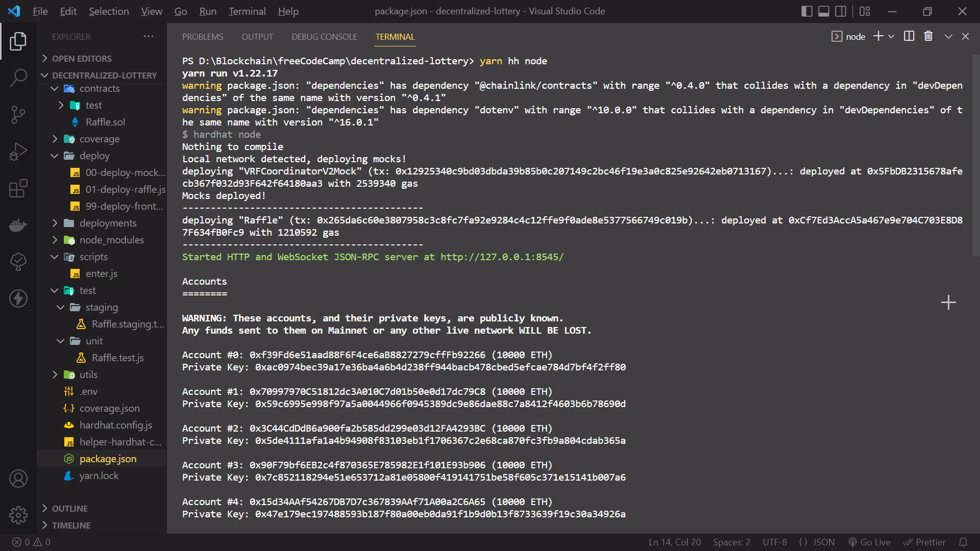This screenshot has width=980, height=551.
Task: Open enter.js in scripts
Action: pos(101,273)
